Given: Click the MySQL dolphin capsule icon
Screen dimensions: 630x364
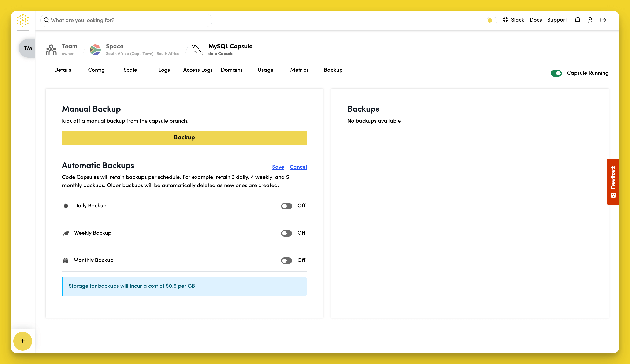Looking at the screenshot, I should [x=197, y=50].
